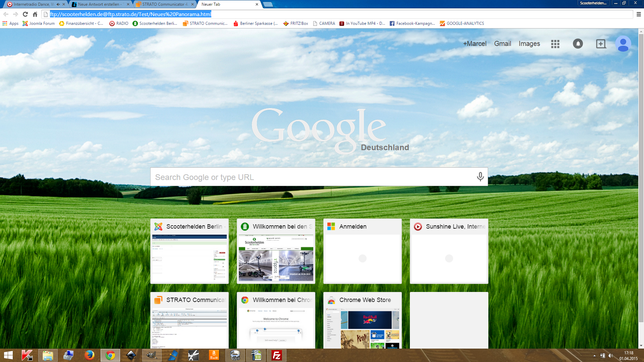
Task: Go to home page via house icon
Action: [x=35, y=14]
